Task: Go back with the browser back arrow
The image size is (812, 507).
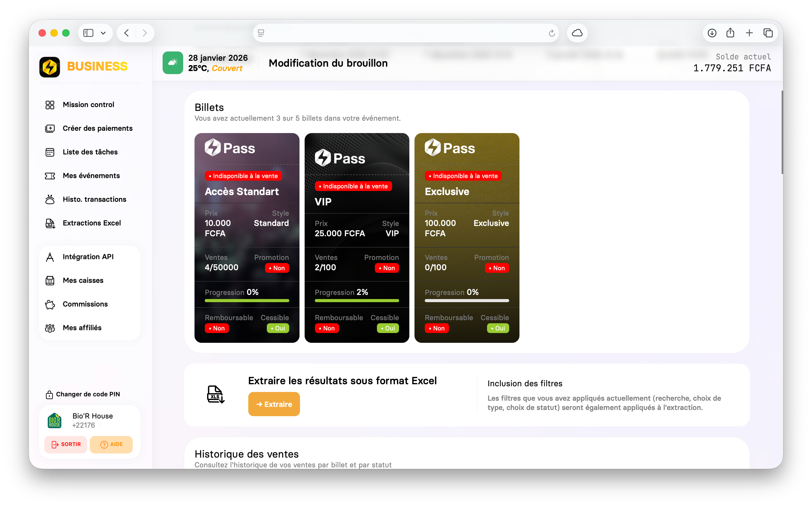Action: (127, 33)
